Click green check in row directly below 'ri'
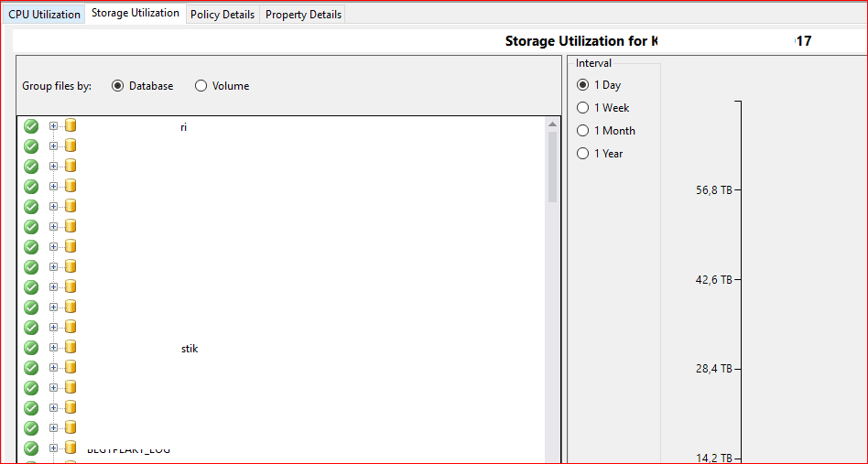 (x=31, y=146)
